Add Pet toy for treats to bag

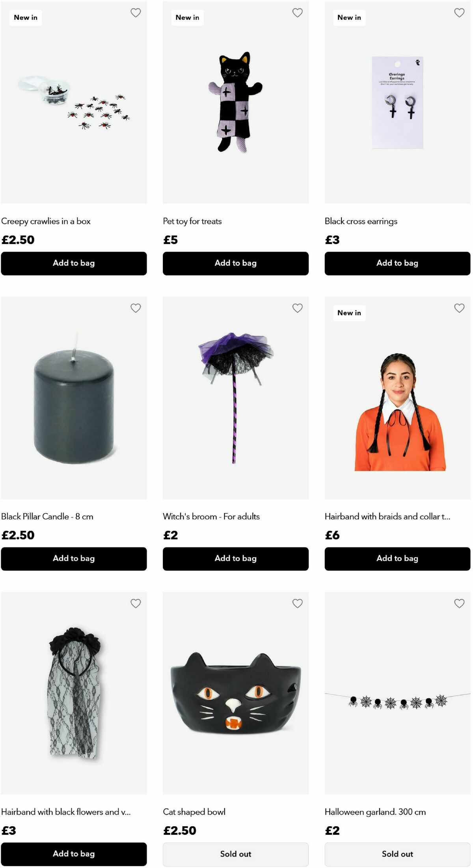pyautogui.click(x=236, y=263)
